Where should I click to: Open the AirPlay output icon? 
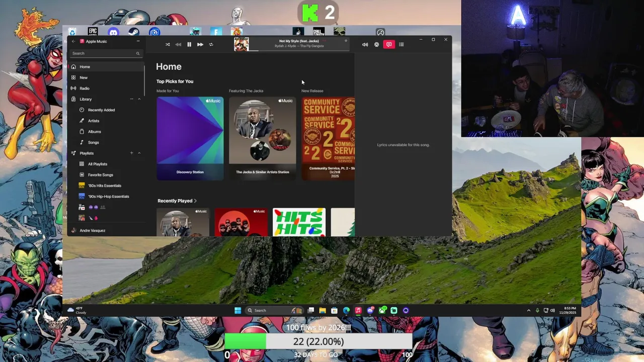(376, 44)
